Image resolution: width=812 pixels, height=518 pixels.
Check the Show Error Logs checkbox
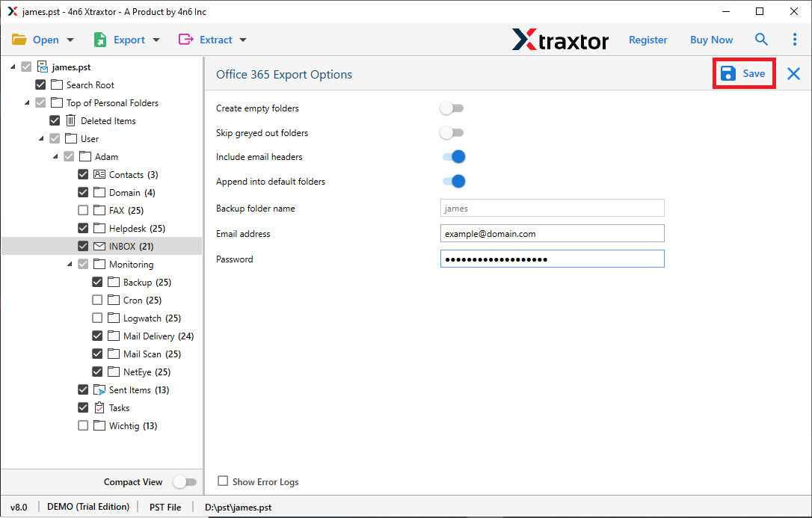222,481
